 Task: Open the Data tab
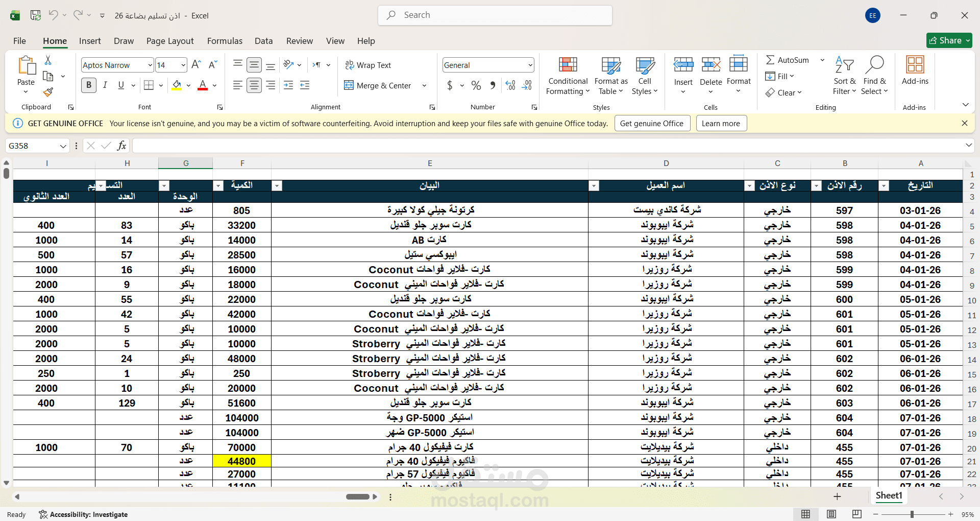[263, 41]
